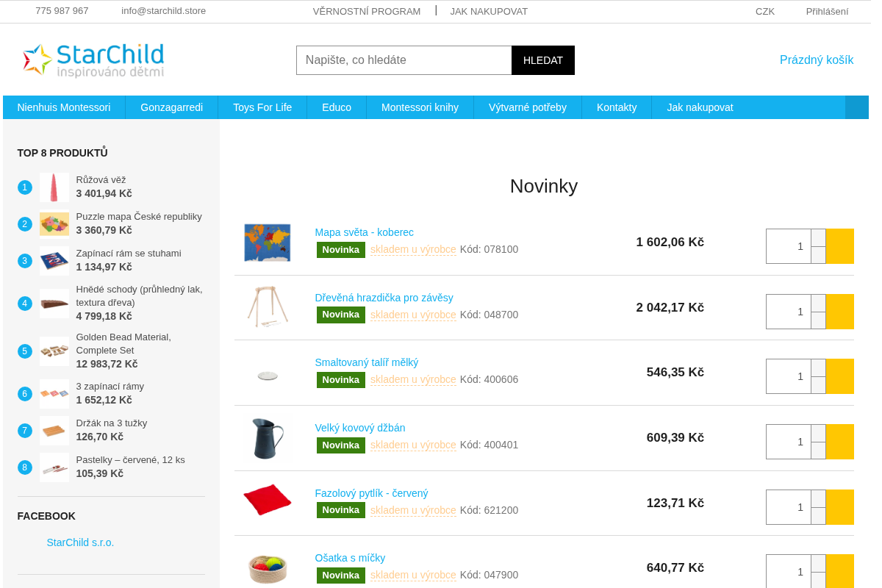
Task: Click quantity field for Dřevěná hrazdička
Action: 789,312
